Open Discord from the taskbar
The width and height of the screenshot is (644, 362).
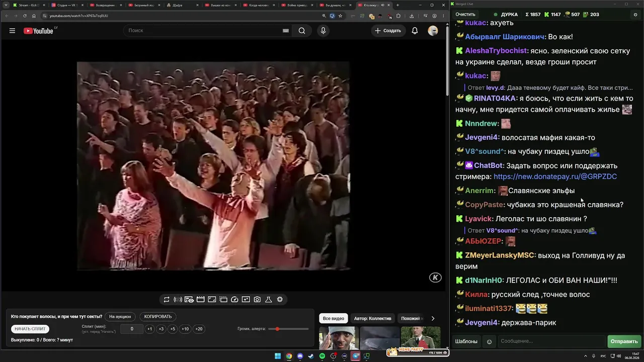pos(300,356)
